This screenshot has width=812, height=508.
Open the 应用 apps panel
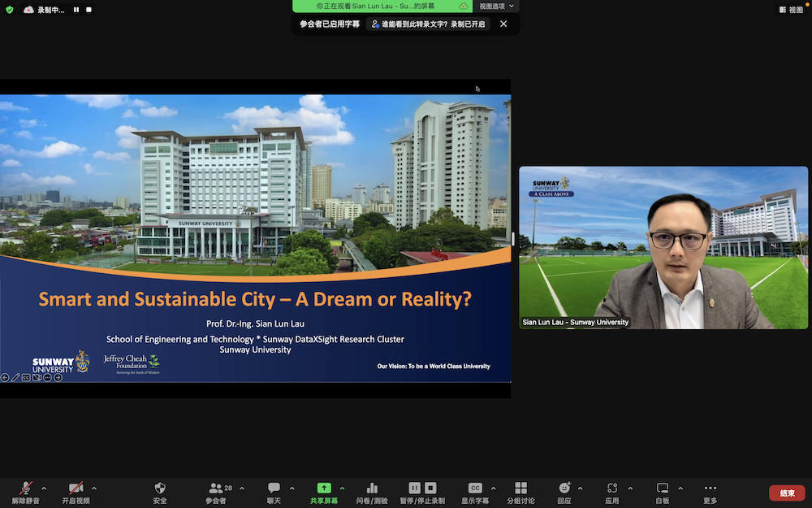[x=612, y=493]
